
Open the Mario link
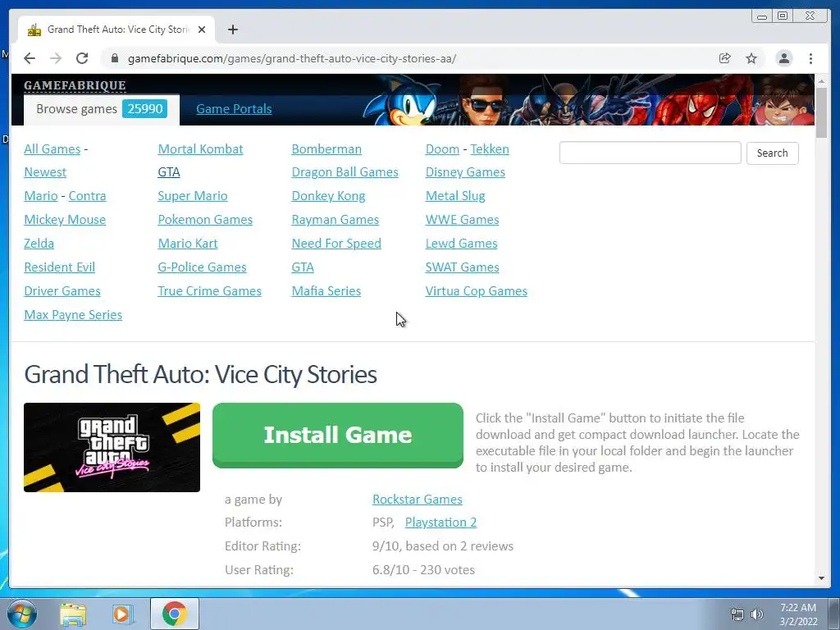[x=41, y=195]
